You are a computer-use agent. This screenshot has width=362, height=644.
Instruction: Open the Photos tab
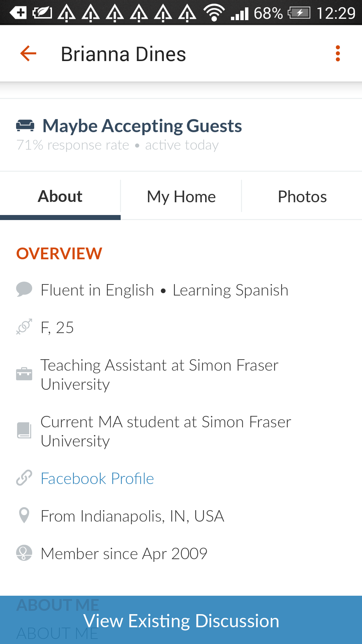coord(302,196)
